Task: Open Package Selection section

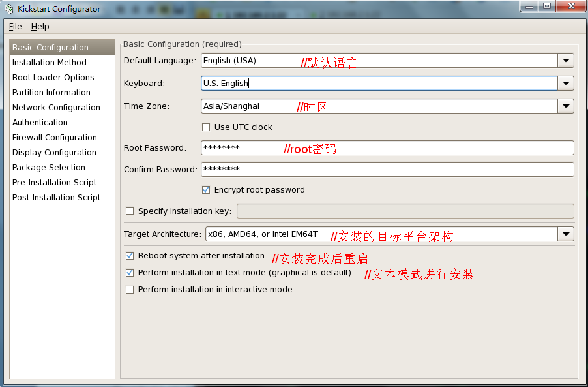Action: [x=62, y=168]
